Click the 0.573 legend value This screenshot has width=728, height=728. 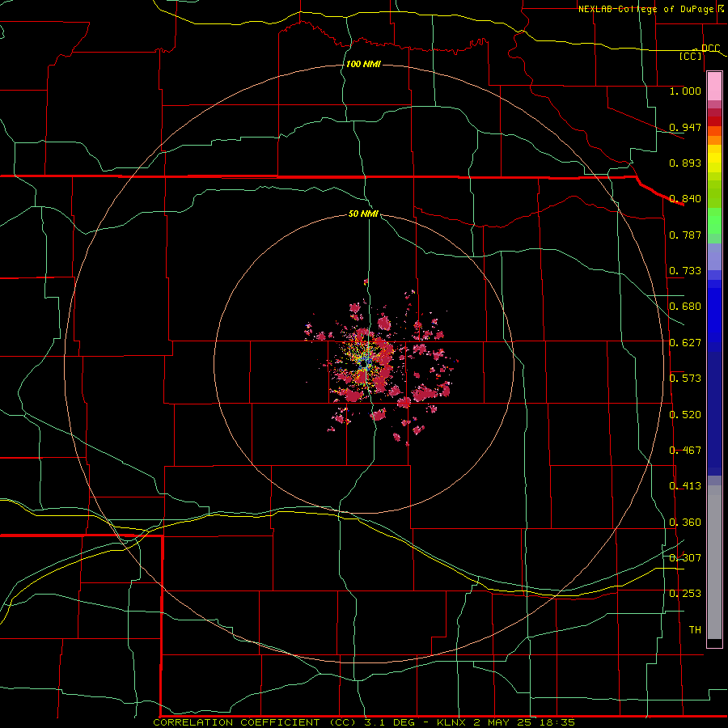coord(685,379)
